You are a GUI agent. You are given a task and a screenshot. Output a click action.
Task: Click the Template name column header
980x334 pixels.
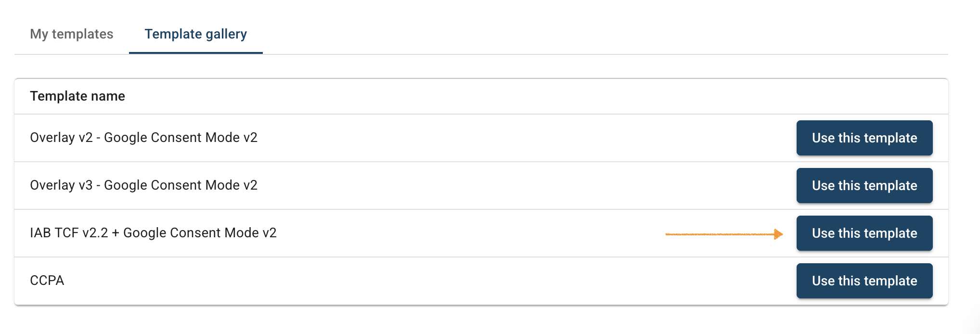click(77, 96)
